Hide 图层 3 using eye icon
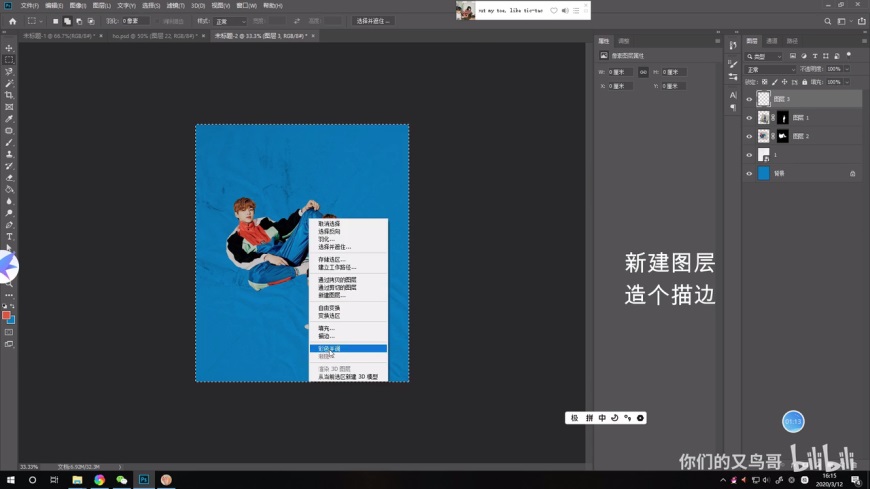Screen dimensions: 870x489 point(749,99)
